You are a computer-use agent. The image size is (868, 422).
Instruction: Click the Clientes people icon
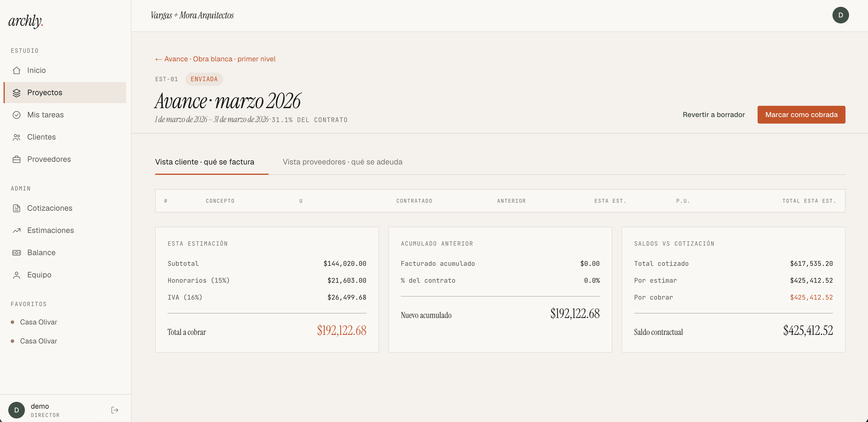pos(17,137)
